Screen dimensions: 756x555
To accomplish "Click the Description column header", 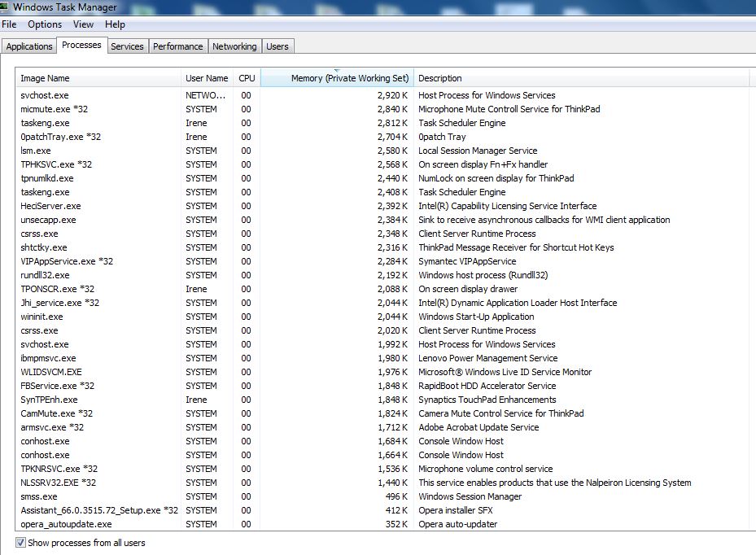I will [x=440, y=78].
